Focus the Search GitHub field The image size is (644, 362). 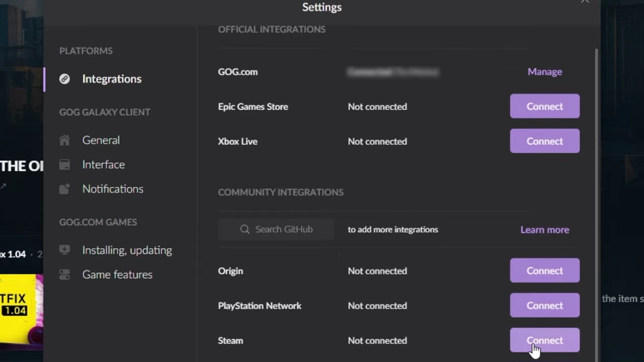pyautogui.click(x=276, y=229)
